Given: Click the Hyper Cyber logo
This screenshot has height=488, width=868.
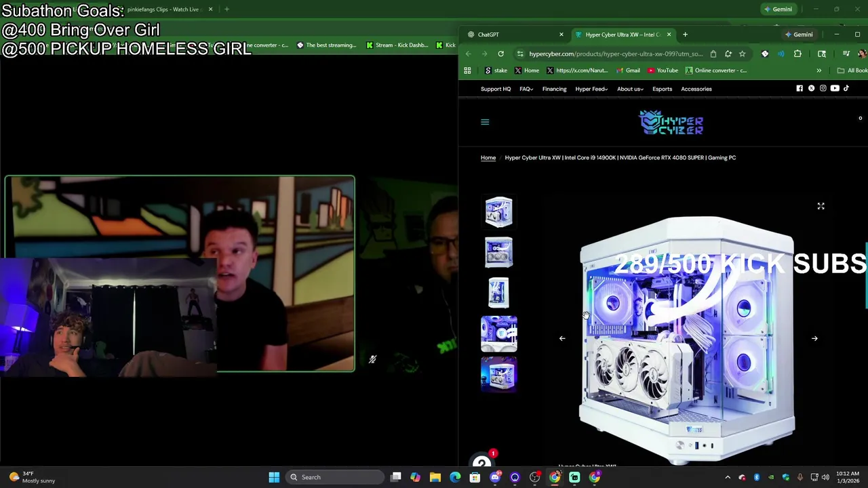Looking at the screenshot, I should (671, 123).
